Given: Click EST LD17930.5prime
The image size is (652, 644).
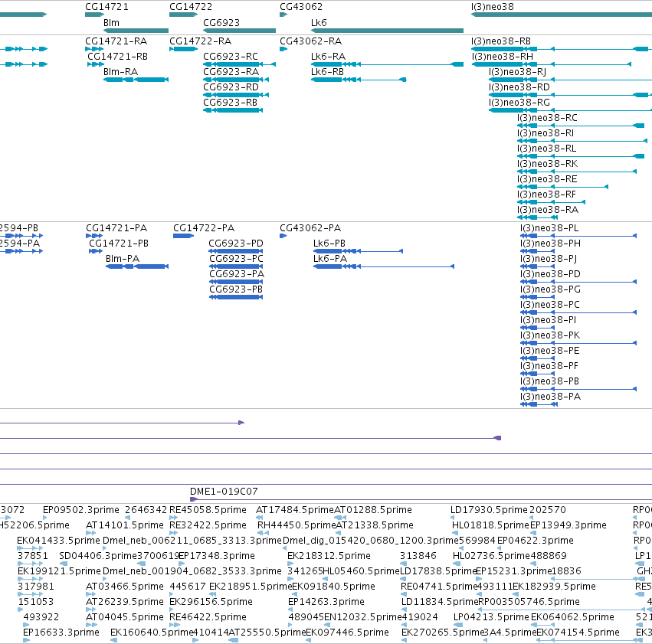Looking at the screenshot, I should coord(489,510).
